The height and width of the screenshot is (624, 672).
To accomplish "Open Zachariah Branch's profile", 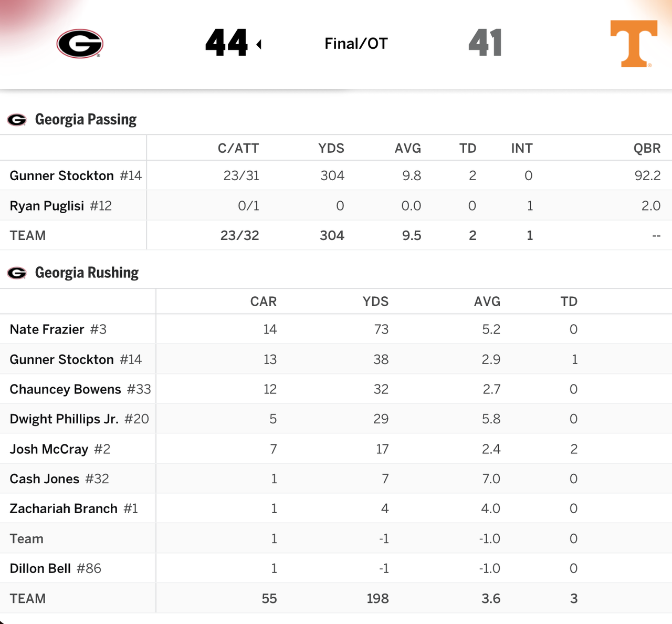I will pyautogui.click(x=64, y=509).
